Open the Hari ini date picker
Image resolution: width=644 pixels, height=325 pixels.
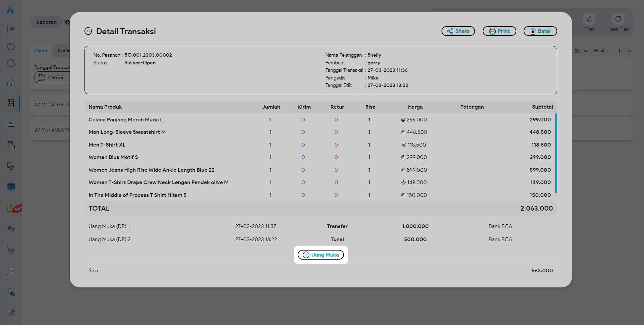(x=52, y=77)
